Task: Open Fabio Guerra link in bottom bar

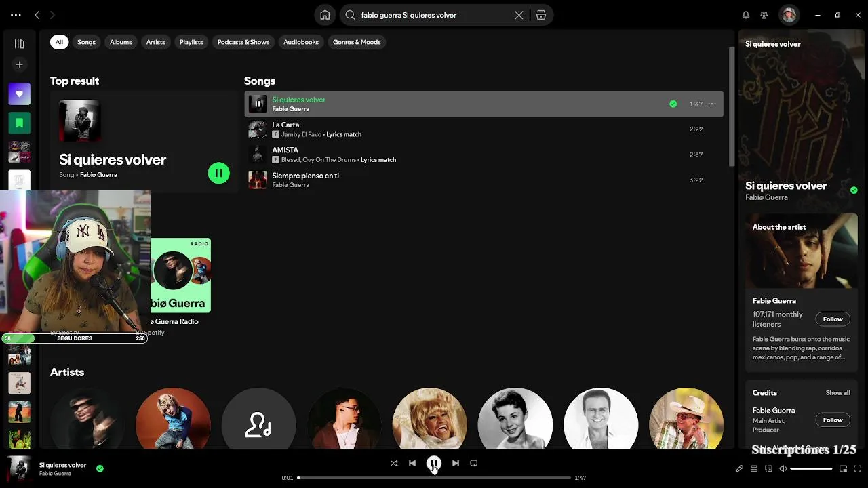Action: 55,474
